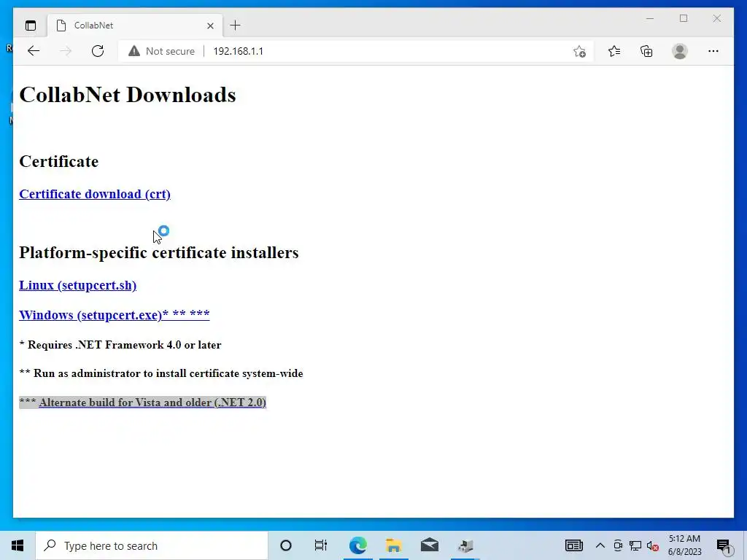Minimize the Edge browser window

tap(650, 18)
